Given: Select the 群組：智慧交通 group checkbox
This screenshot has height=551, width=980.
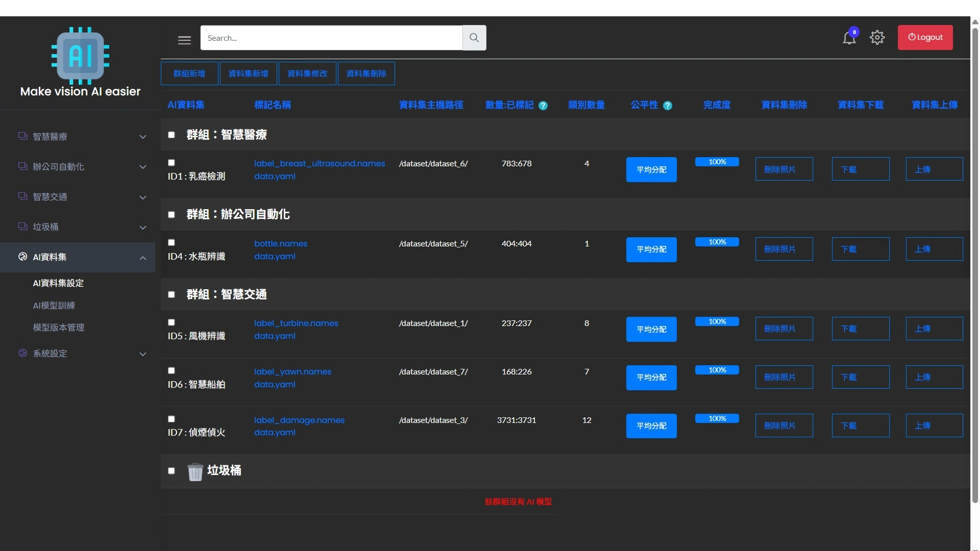Looking at the screenshot, I should [x=171, y=294].
